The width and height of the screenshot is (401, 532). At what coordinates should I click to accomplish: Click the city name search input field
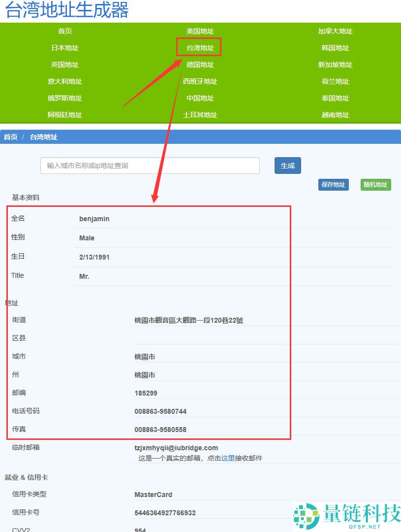[150, 166]
